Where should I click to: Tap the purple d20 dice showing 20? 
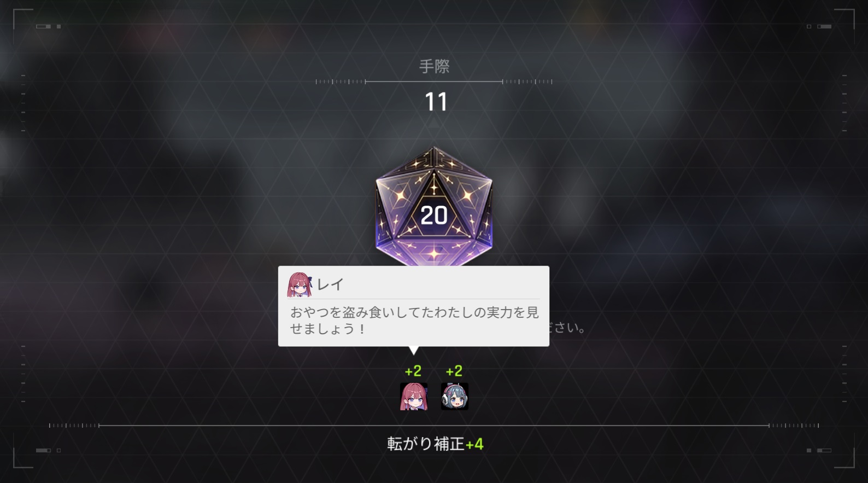[x=434, y=207]
